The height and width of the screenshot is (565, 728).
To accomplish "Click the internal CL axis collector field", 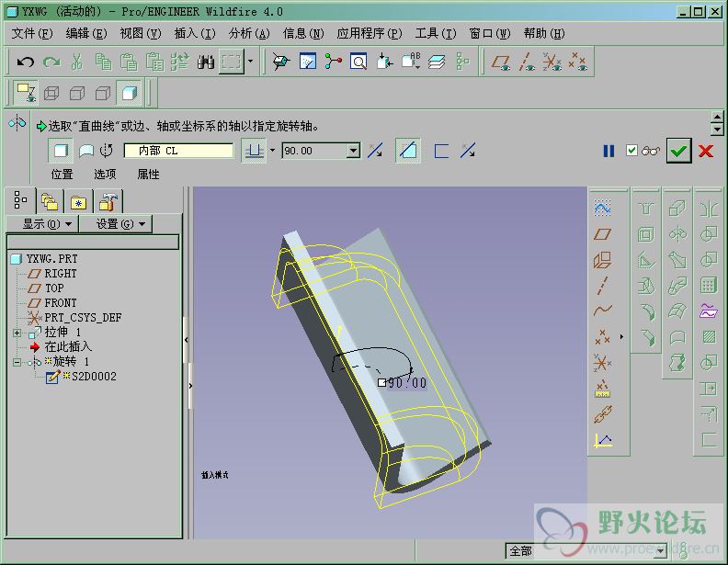I will [178, 151].
